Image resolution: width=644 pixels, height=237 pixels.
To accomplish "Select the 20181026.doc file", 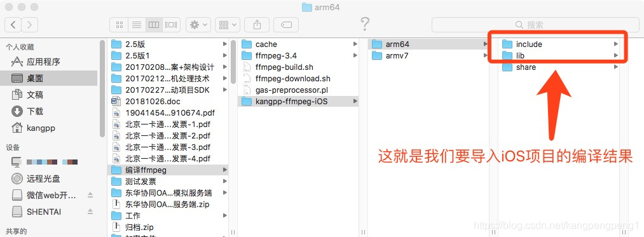I will pyautogui.click(x=168, y=101).
